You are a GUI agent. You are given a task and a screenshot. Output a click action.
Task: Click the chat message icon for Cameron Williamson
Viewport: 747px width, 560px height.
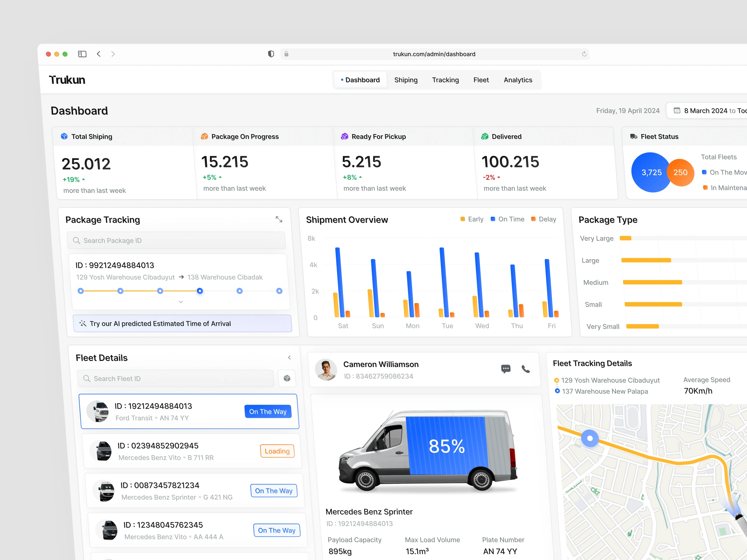[x=505, y=369]
